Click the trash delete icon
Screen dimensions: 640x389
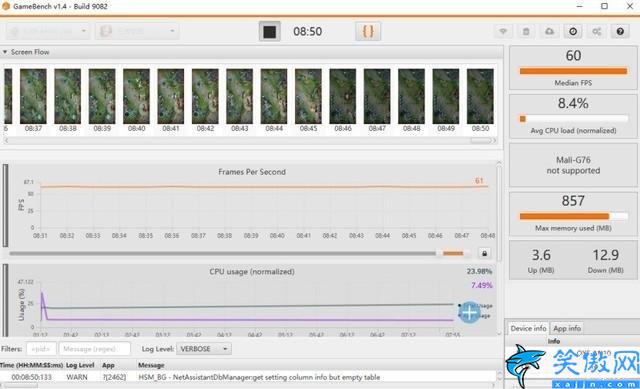click(526, 31)
